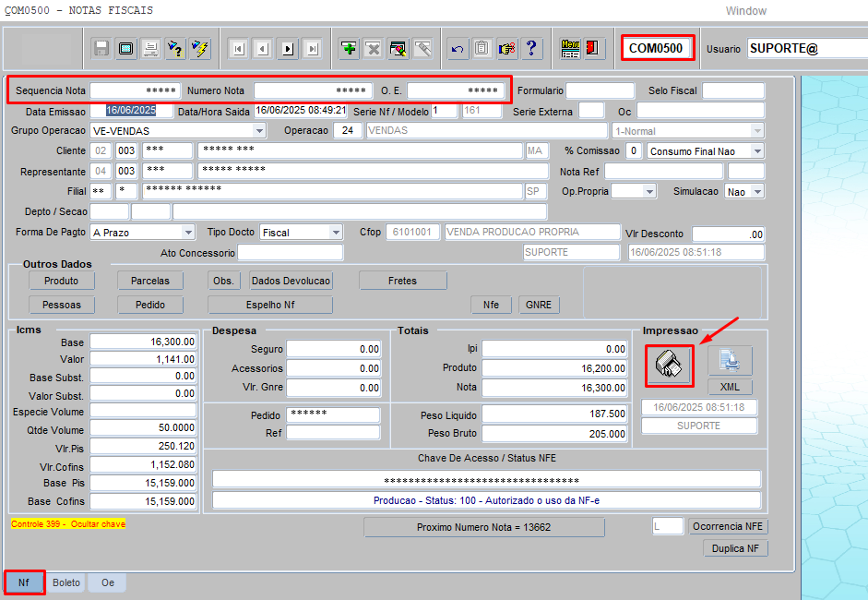This screenshot has width=868, height=600.
Task: Click the Duplica NF button
Action: (x=735, y=548)
